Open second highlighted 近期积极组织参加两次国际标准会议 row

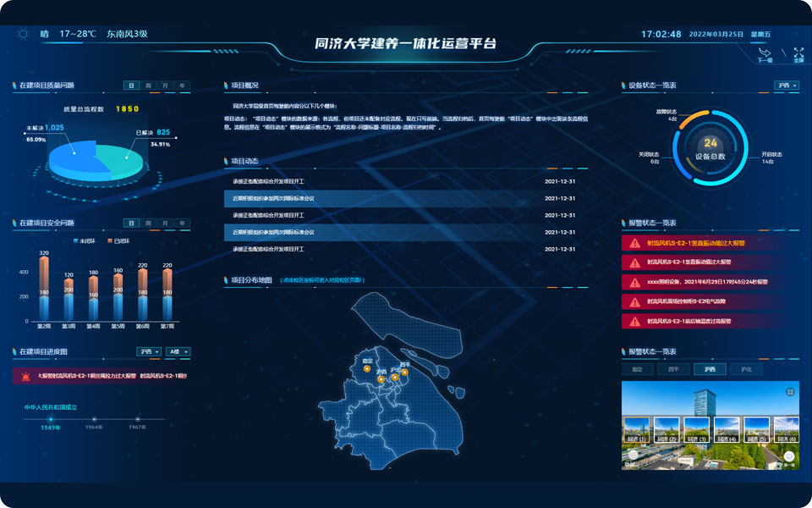[x=406, y=232]
